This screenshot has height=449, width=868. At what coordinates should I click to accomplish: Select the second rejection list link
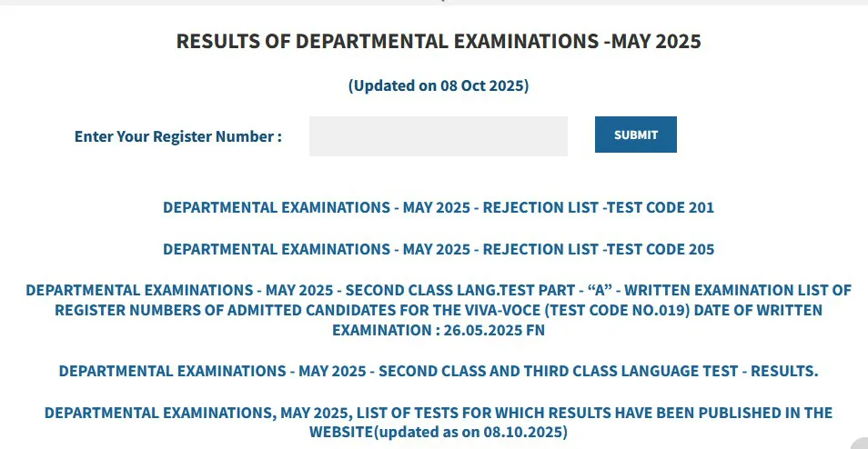(x=438, y=249)
